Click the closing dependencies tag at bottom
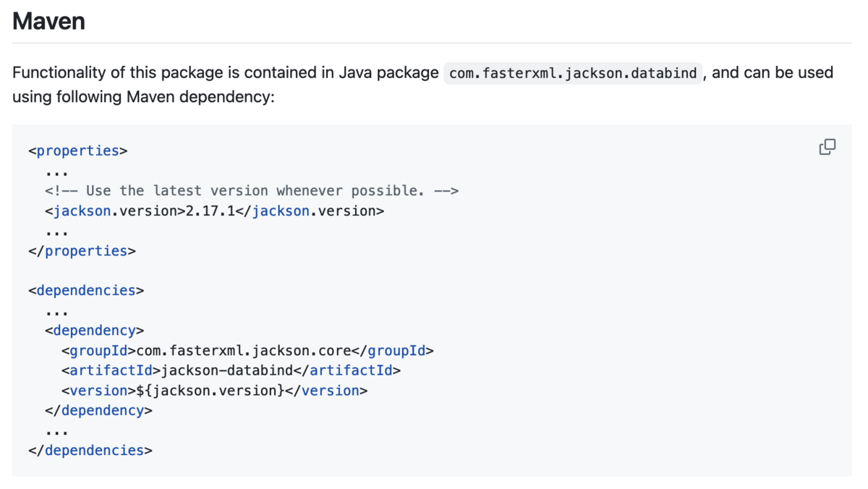The height and width of the screenshot is (489, 868). pyautogui.click(x=90, y=450)
